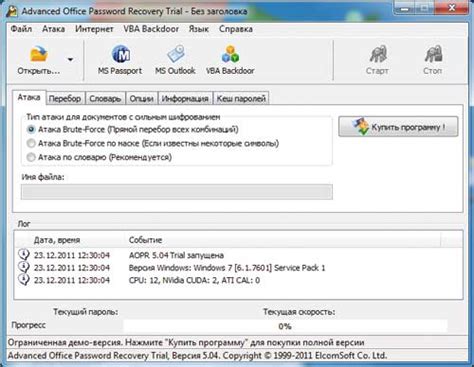Select Brute-Force attack (Прямой перебор)
The width and height of the screenshot is (474, 367).
point(31,129)
